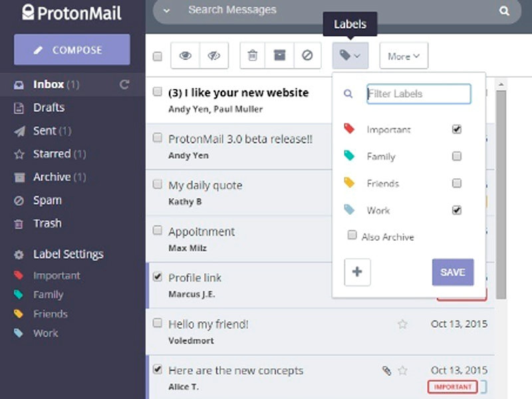Viewport: 532px width, 399px height.
Task: Uncheck the Important label checkbox
Action: [457, 129]
